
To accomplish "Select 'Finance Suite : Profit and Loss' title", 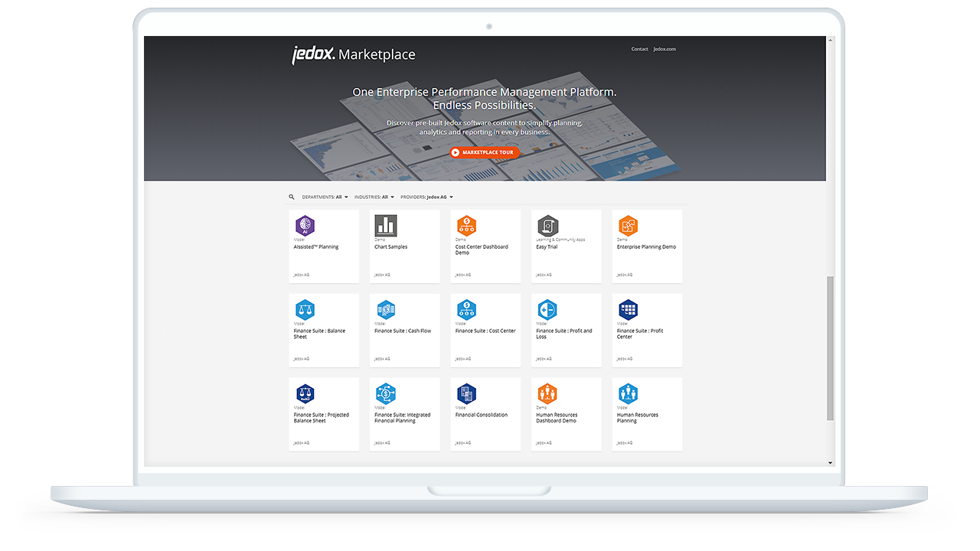I will coord(564,334).
